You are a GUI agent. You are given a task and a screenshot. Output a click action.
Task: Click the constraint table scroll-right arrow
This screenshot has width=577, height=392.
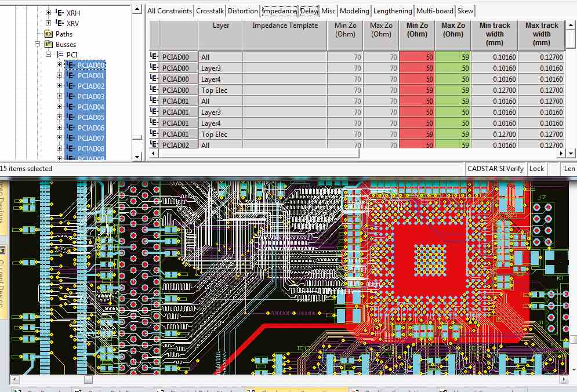click(x=561, y=153)
